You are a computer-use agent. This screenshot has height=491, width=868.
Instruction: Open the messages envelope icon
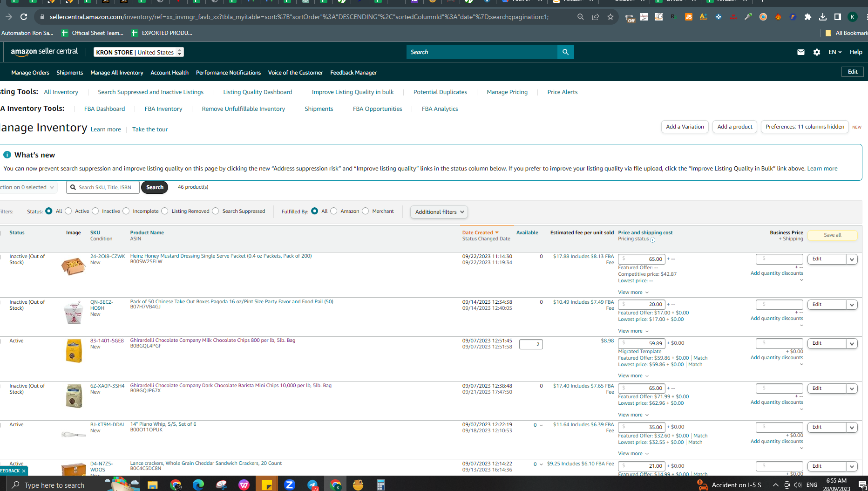click(801, 52)
